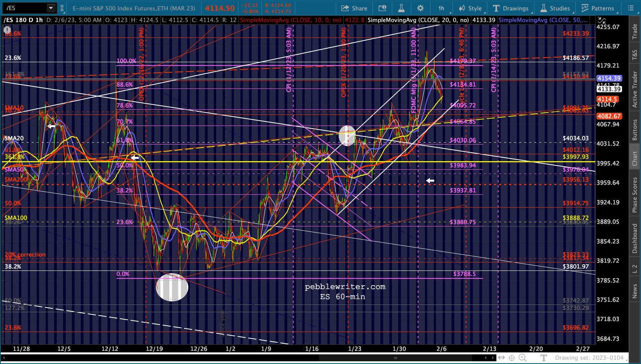This screenshot has width=641, height=364.
Task: Click the 12/19 date on time axis
Action: click(x=154, y=349)
